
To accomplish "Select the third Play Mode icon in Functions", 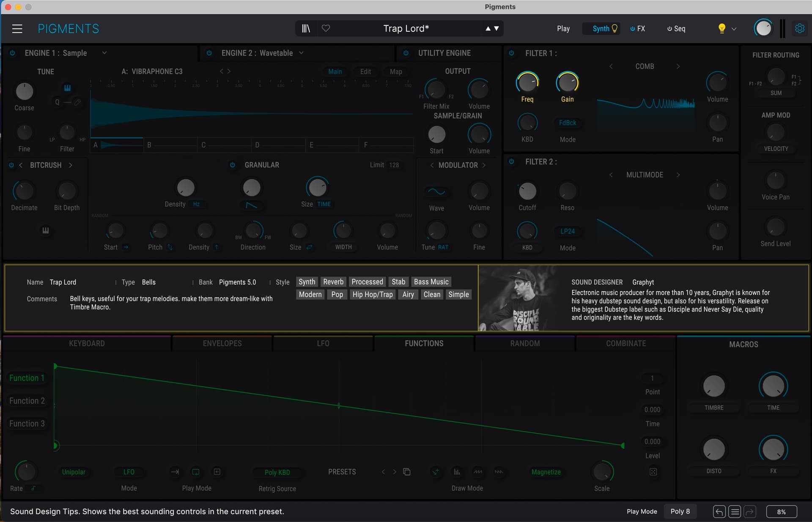I will pos(217,472).
